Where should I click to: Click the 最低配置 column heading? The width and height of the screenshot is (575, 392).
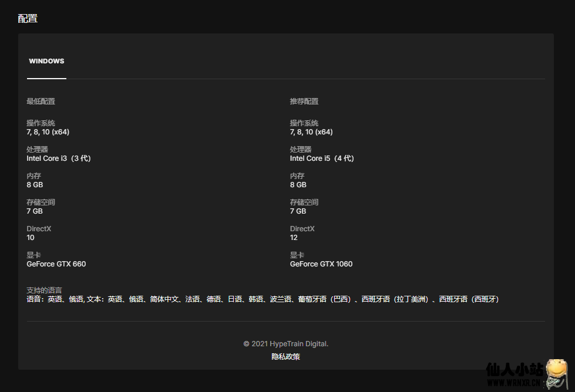pyautogui.click(x=41, y=102)
